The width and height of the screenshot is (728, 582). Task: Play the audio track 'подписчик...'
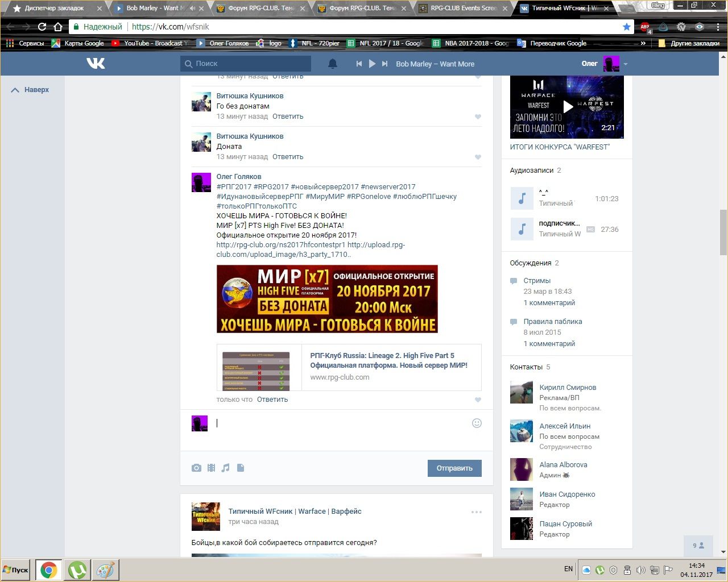(522, 229)
